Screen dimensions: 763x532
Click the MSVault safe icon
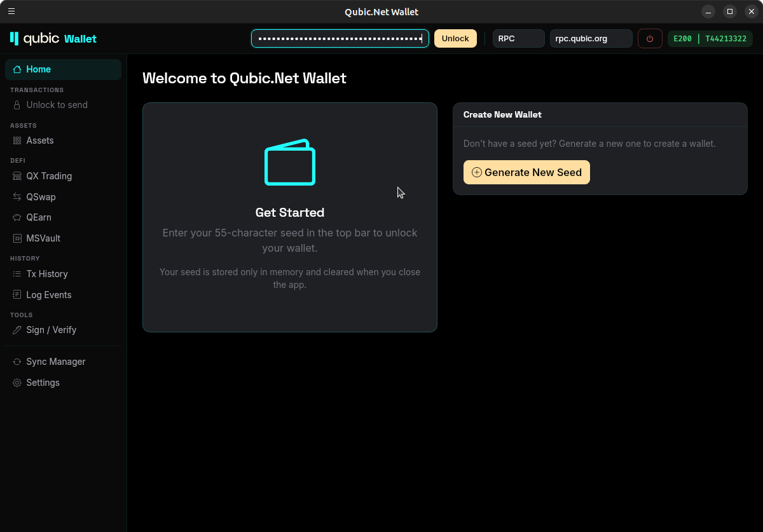pos(17,238)
